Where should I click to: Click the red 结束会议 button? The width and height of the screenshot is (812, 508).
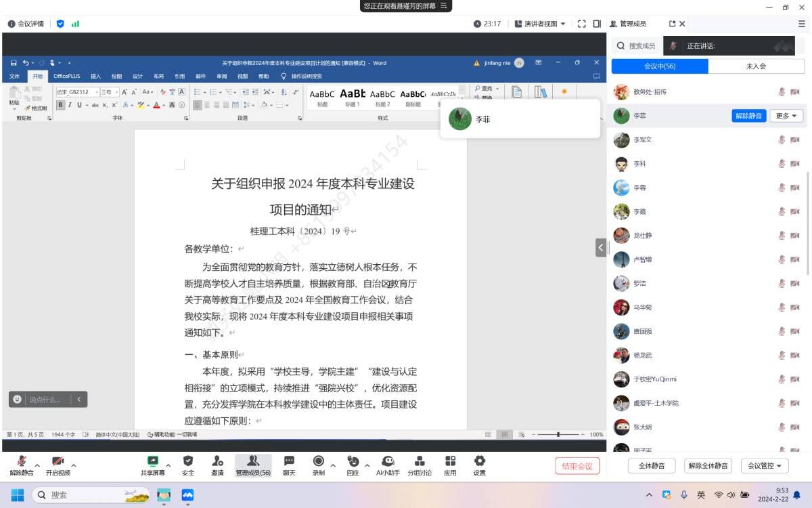(x=577, y=466)
